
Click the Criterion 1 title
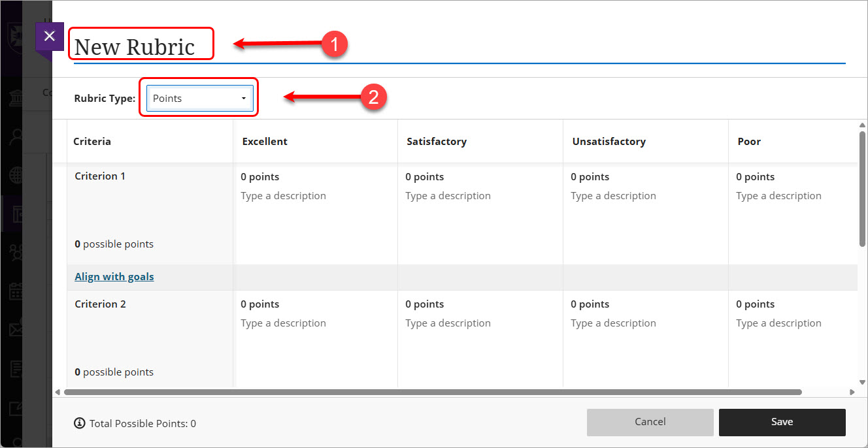point(100,176)
